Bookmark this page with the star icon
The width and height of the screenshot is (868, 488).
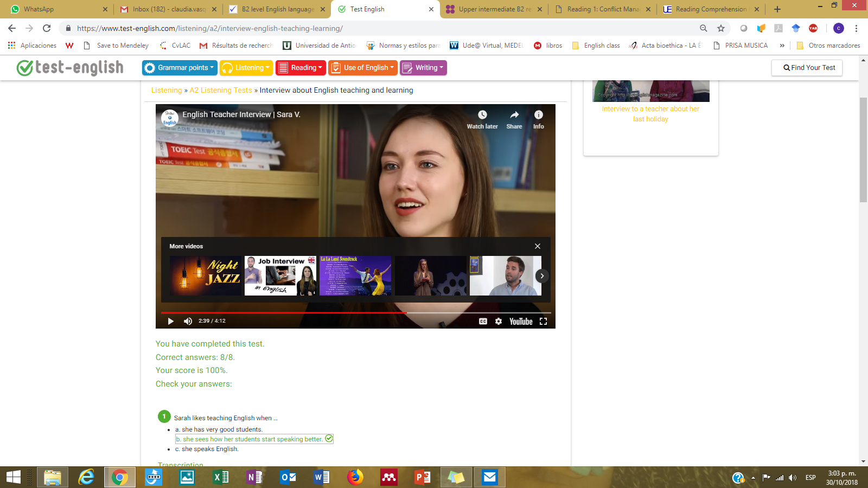[721, 28]
